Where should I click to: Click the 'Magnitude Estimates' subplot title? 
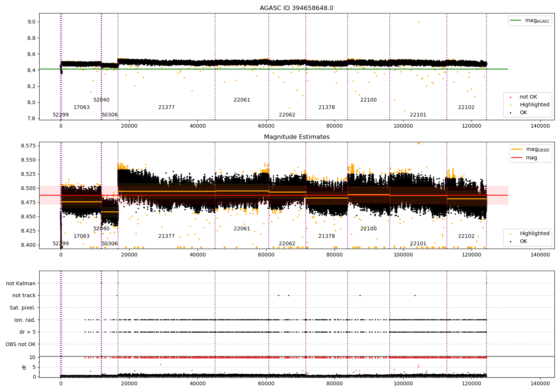click(x=296, y=137)
